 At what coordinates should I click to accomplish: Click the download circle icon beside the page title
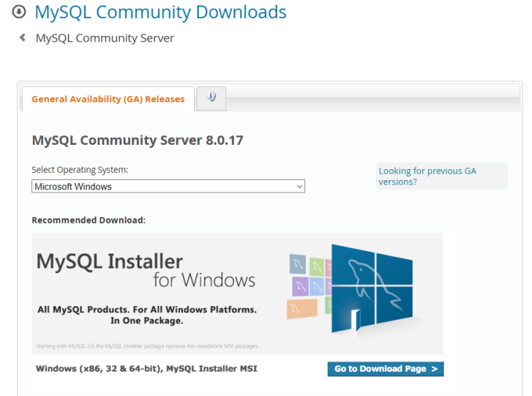coord(19,12)
